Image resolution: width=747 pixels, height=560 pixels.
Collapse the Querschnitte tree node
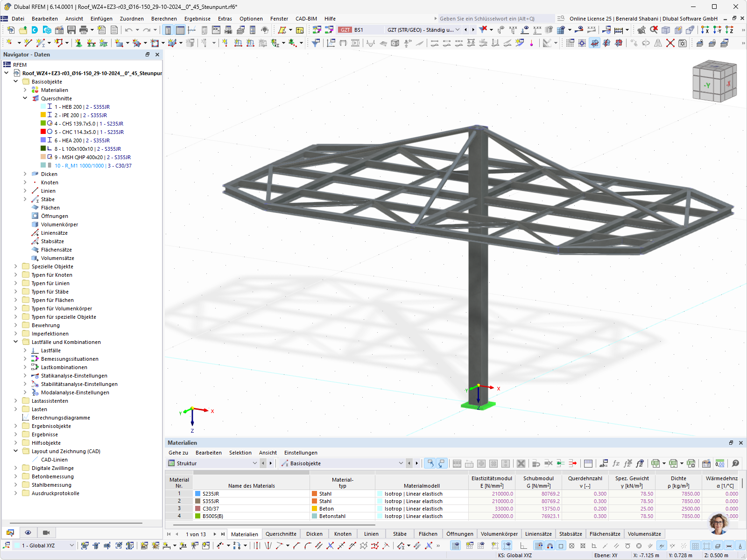[25, 98]
